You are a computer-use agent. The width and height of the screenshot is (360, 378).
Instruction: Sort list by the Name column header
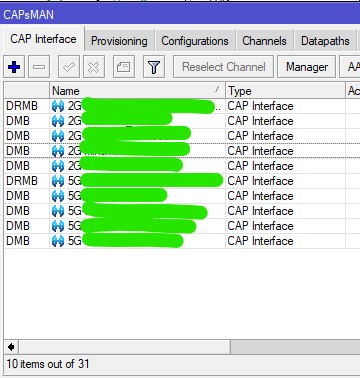pos(137,91)
